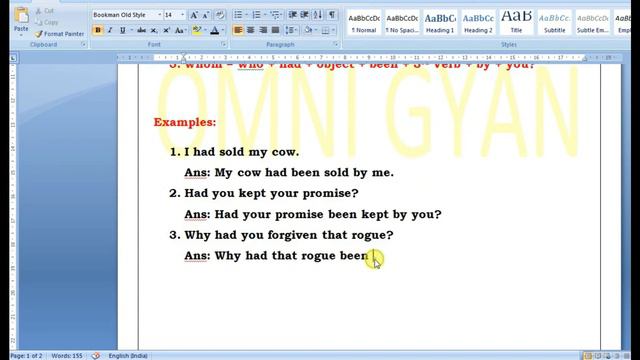Increase the paragraph indent
The width and height of the screenshot is (640, 360).
pos(304,15)
